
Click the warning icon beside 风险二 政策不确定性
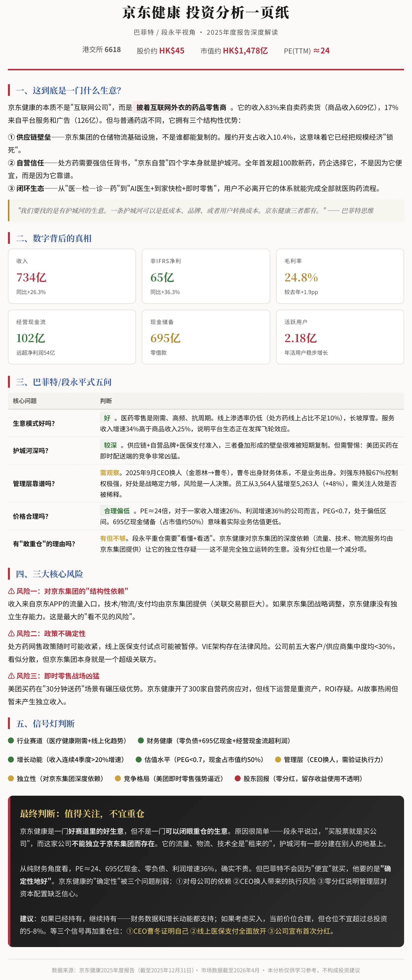[11, 633]
